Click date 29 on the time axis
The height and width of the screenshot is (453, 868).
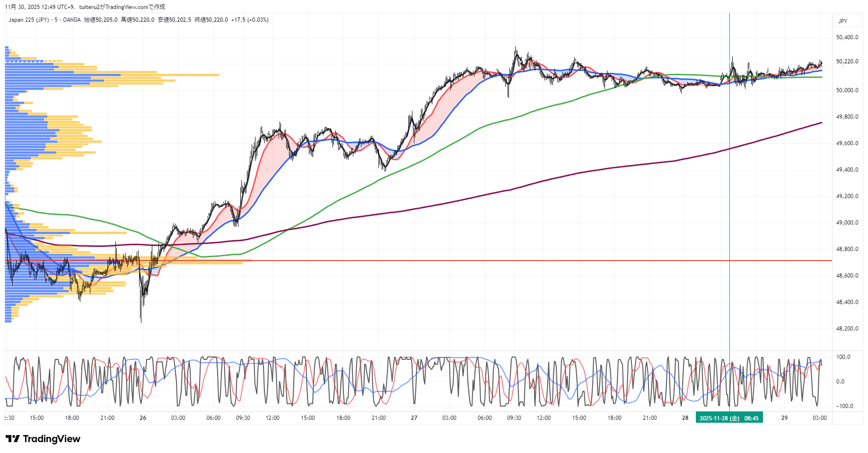click(784, 418)
